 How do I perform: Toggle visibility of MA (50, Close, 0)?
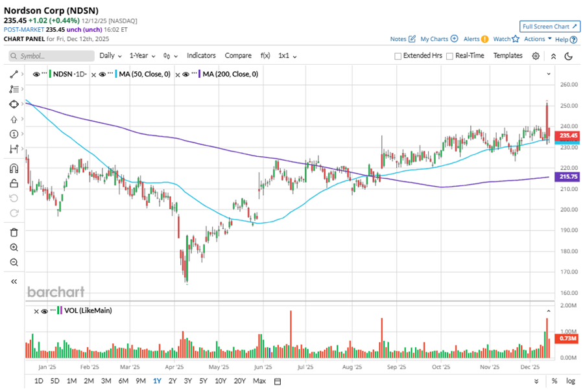(102, 75)
